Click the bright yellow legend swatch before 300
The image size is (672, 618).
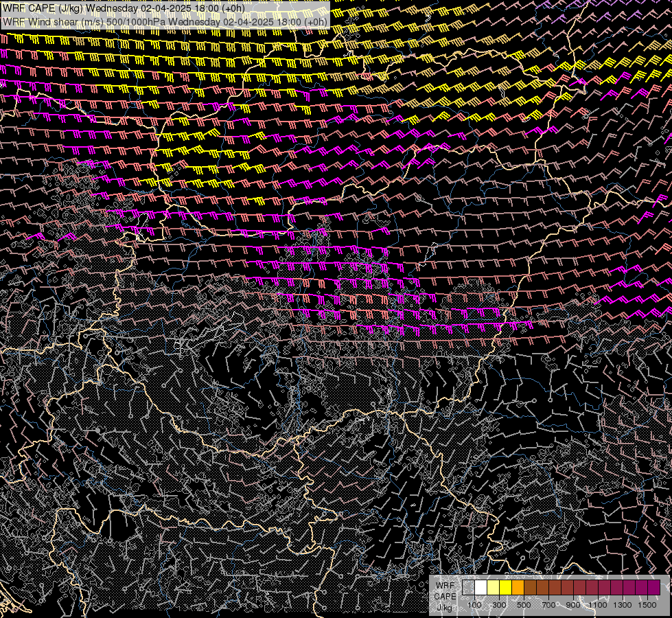pyautogui.click(x=506, y=587)
